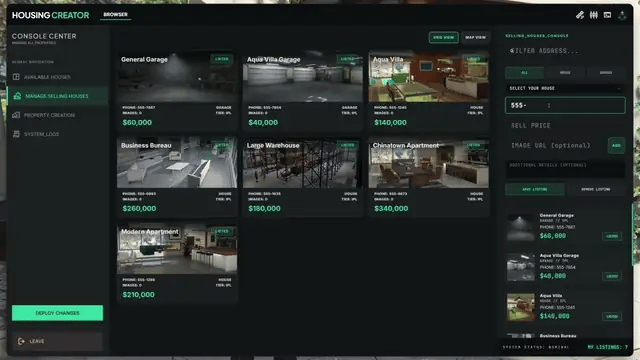This screenshot has height=360, width=640.
Task: Open the Large Warehouse property card
Action: pos(303,177)
